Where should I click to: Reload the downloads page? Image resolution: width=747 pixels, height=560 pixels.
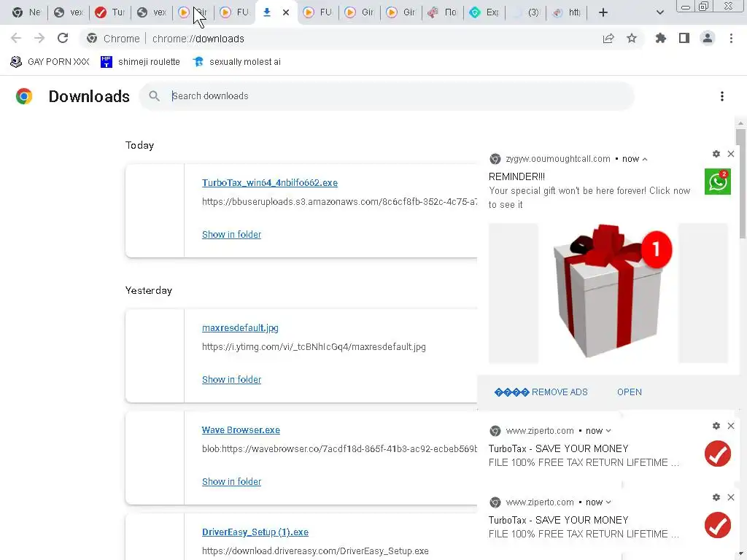coord(63,38)
